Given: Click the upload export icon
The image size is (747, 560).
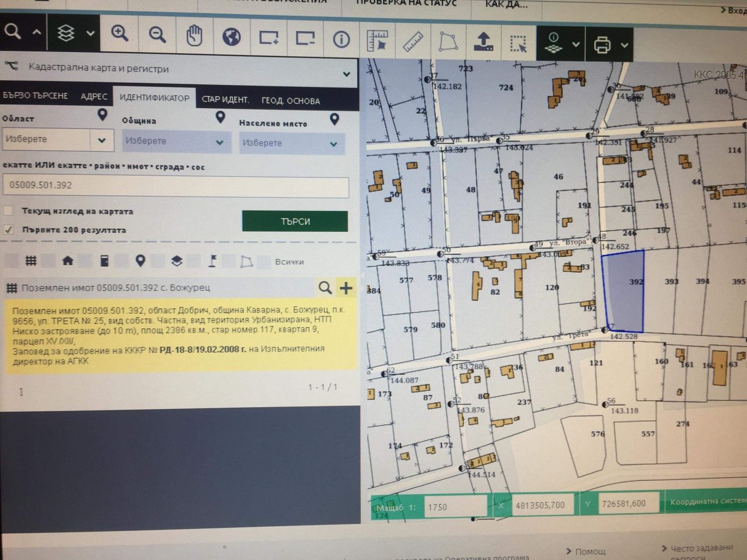Looking at the screenshot, I should (483, 42).
